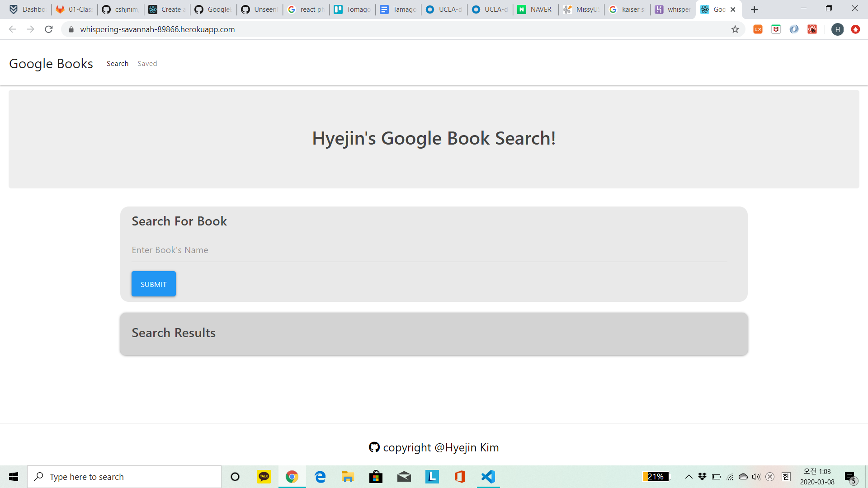Viewport: 868px width, 488px height.
Task: Switch to the cshjnim GitHub tab
Action: [x=121, y=9]
